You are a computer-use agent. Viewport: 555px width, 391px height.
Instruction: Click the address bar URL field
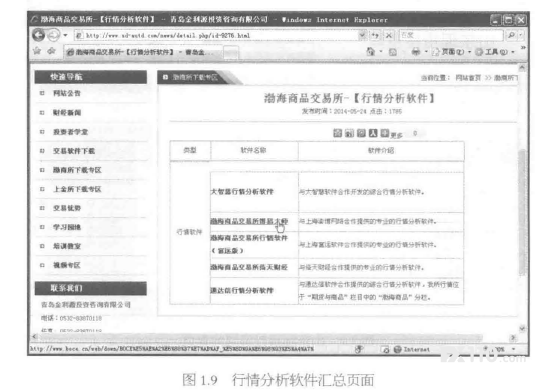click(x=216, y=35)
